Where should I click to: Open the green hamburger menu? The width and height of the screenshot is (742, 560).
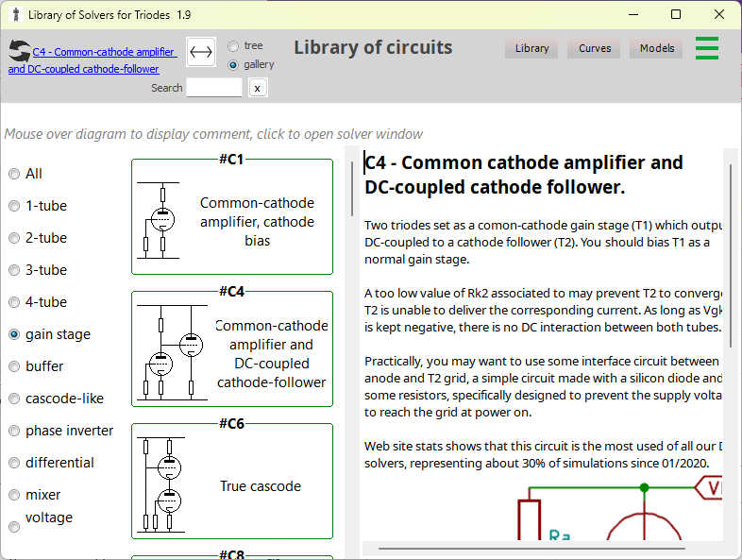coord(707,48)
